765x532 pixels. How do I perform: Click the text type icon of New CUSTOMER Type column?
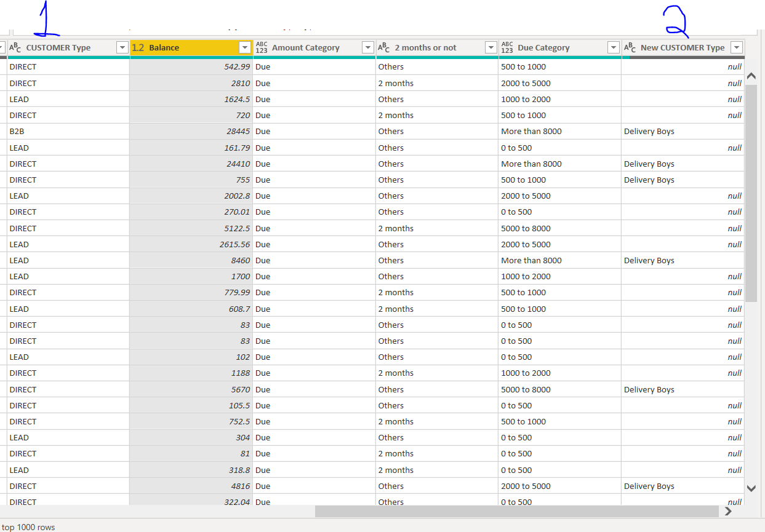click(630, 47)
